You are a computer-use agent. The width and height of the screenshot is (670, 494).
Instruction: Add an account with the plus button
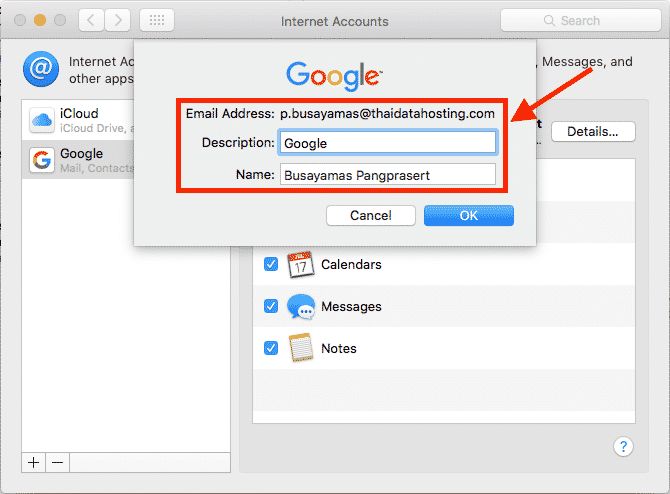[33, 462]
